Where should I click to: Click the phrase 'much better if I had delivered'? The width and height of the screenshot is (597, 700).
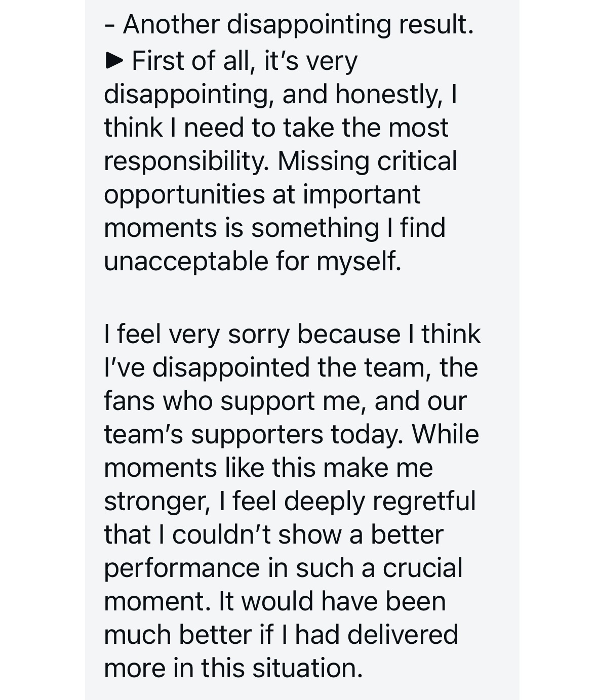pyautogui.click(x=281, y=635)
